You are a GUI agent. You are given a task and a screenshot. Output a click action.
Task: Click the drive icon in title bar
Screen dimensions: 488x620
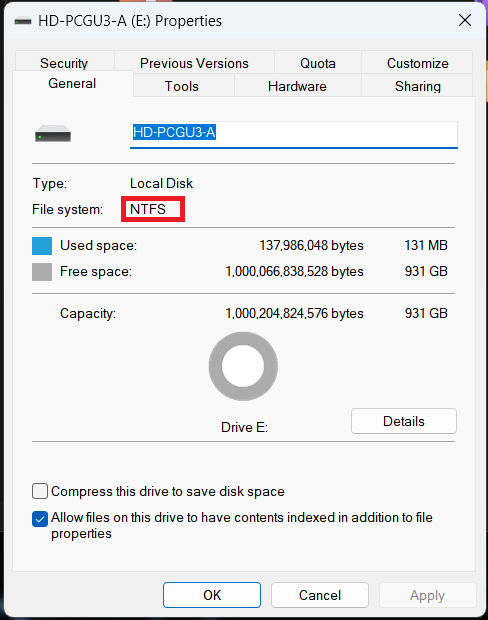pos(23,21)
